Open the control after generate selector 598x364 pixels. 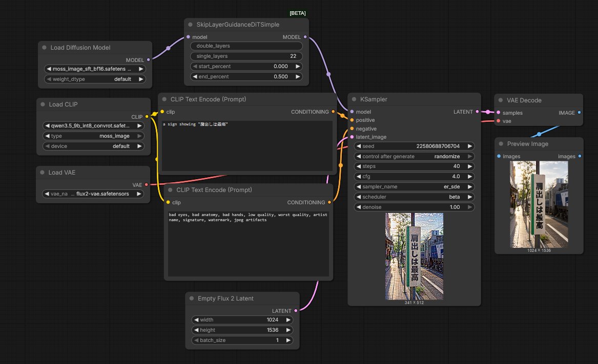coord(414,156)
